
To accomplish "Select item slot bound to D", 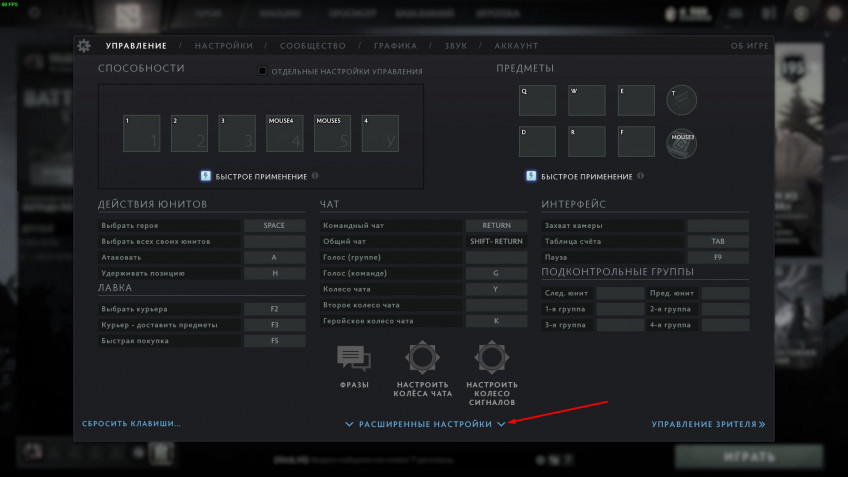I will click(537, 142).
